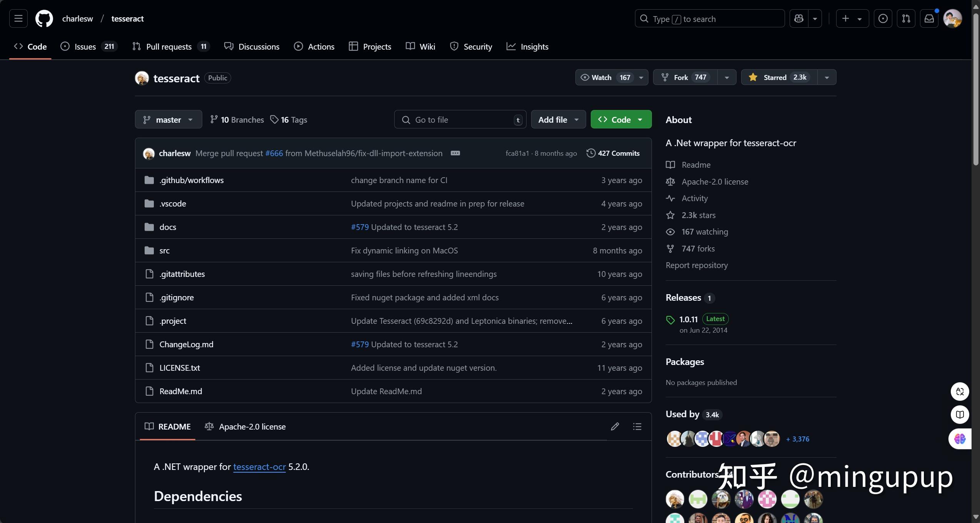This screenshot has width=980, height=523.
Task: Open the Add file dropdown
Action: (558, 120)
